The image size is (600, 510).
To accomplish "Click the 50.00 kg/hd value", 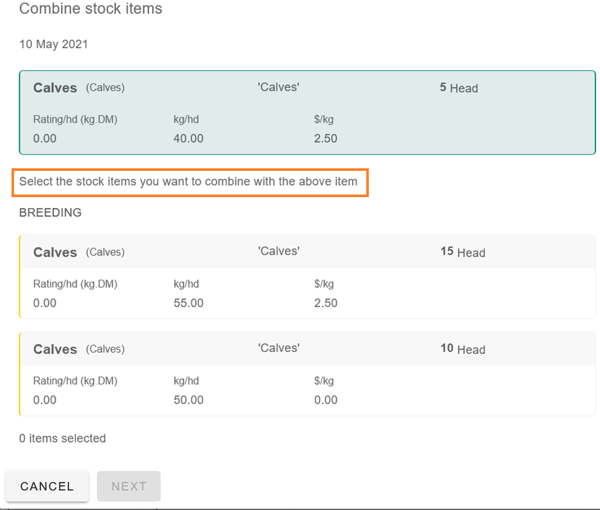I will pos(188,400).
